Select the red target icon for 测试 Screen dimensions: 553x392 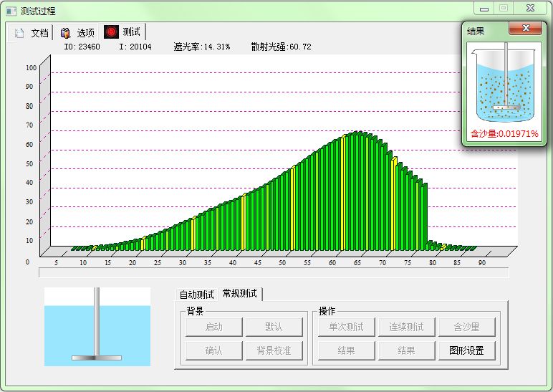coord(111,32)
